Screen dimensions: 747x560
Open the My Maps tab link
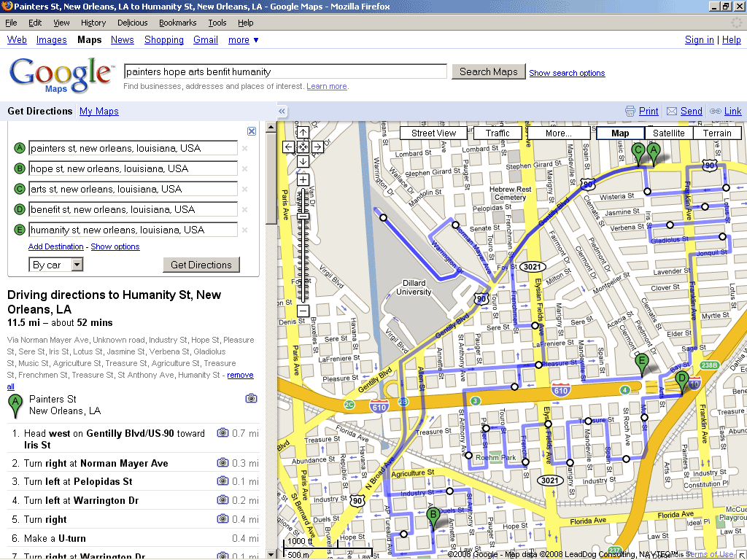(x=99, y=111)
